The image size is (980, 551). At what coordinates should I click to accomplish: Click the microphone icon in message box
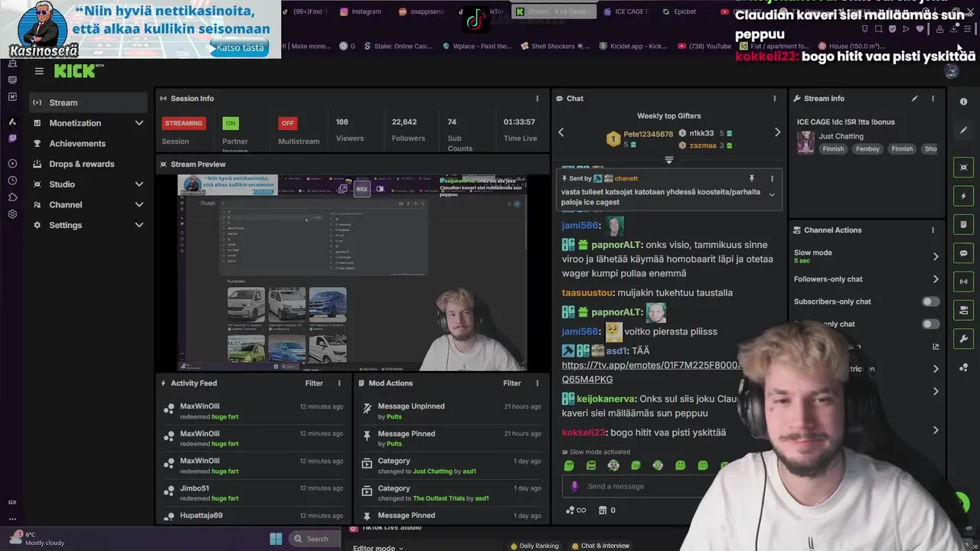tap(575, 486)
